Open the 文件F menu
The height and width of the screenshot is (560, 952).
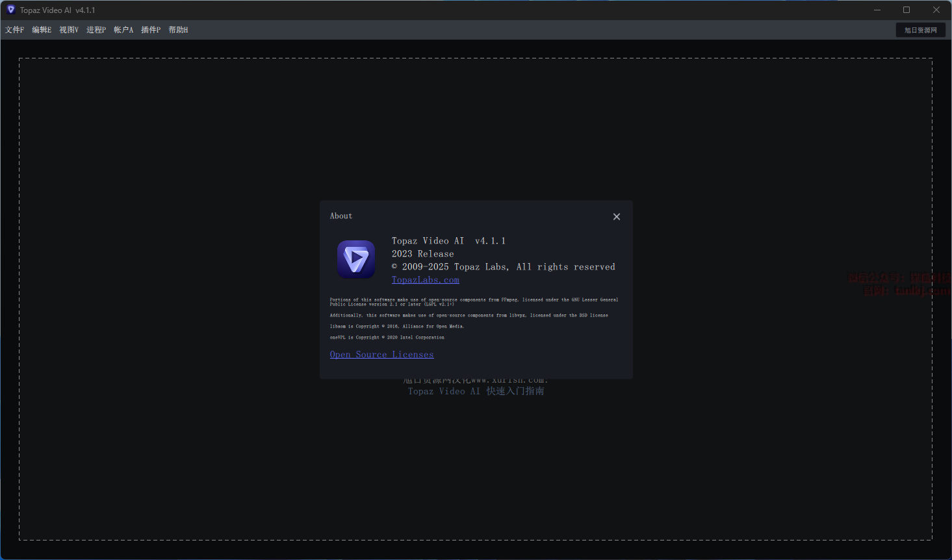click(x=14, y=30)
